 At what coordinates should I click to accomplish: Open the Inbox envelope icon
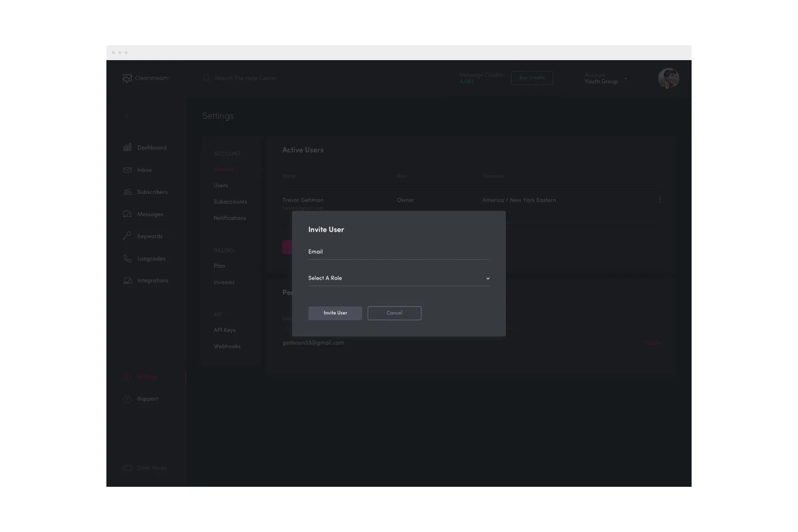[x=127, y=170]
